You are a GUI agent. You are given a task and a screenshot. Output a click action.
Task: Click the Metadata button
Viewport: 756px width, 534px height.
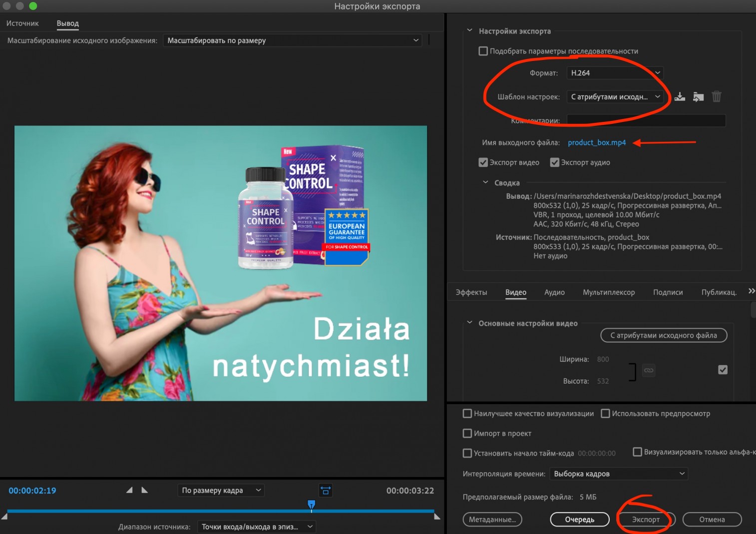[492, 520]
